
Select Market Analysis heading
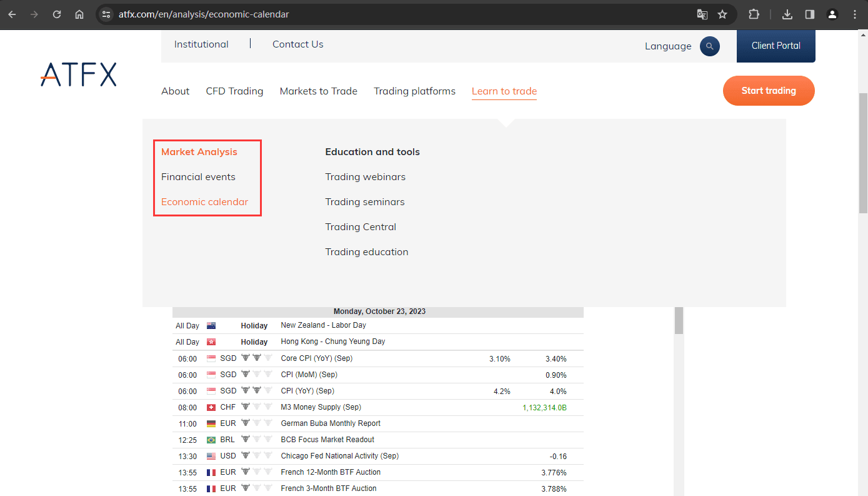pyautogui.click(x=199, y=152)
